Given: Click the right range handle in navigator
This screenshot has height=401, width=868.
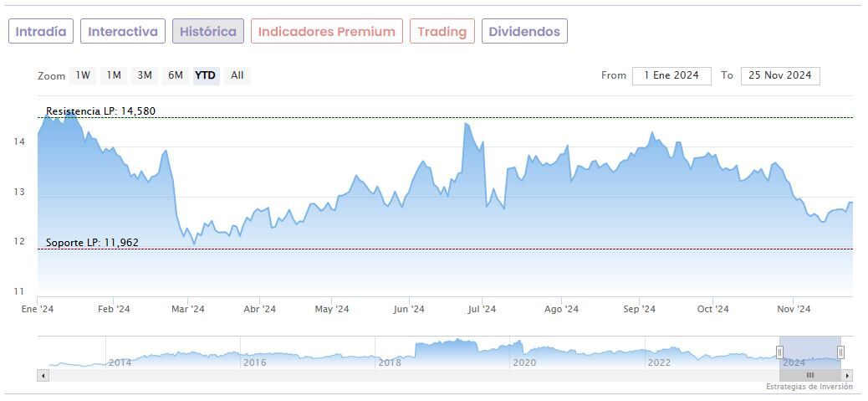Looking at the screenshot, I should tap(840, 352).
